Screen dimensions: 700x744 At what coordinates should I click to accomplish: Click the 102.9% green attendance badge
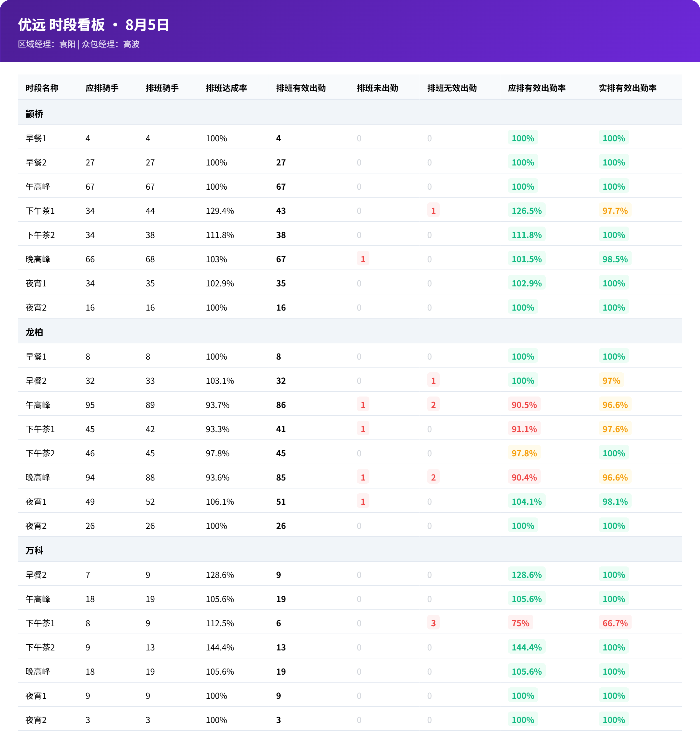(526, 283)
